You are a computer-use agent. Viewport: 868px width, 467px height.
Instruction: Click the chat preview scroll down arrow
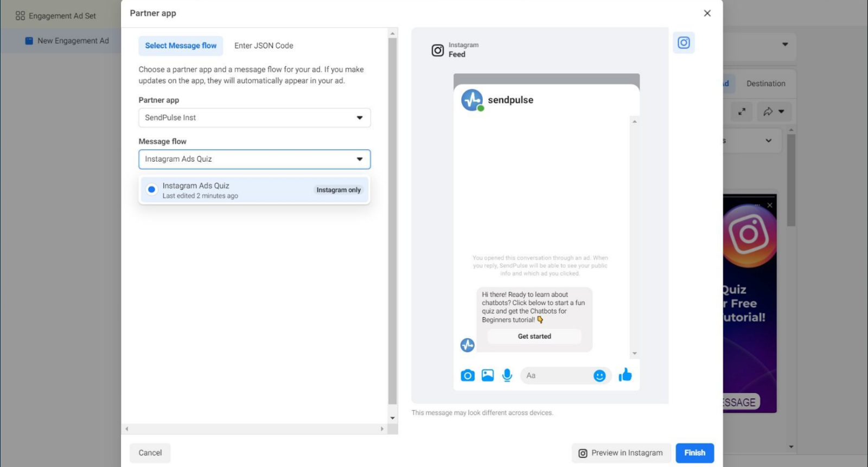point(635,354)
